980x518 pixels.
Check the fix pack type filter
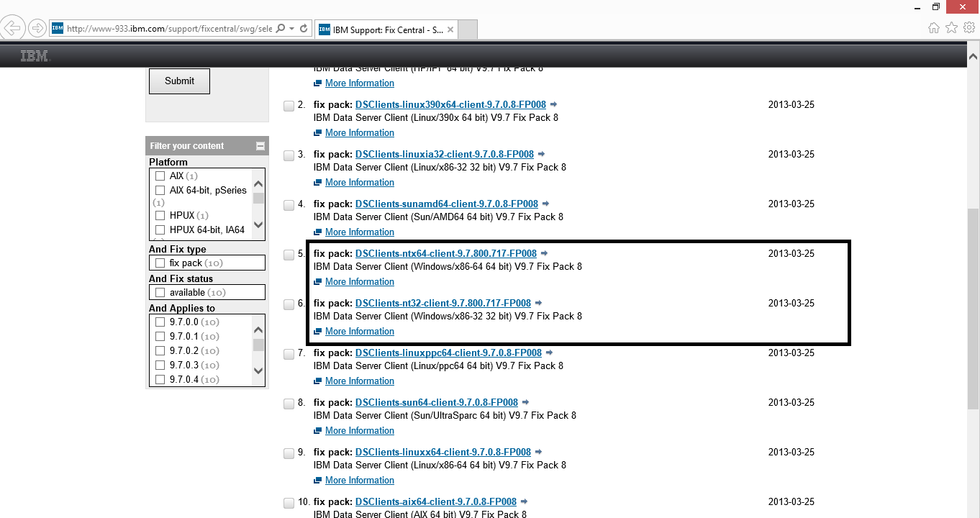(160, 263)
